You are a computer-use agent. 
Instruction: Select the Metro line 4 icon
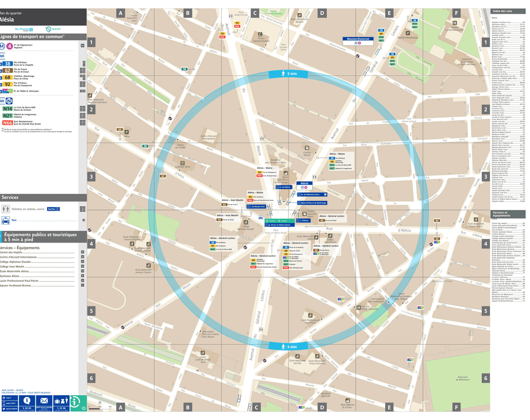tap(9, 46)
